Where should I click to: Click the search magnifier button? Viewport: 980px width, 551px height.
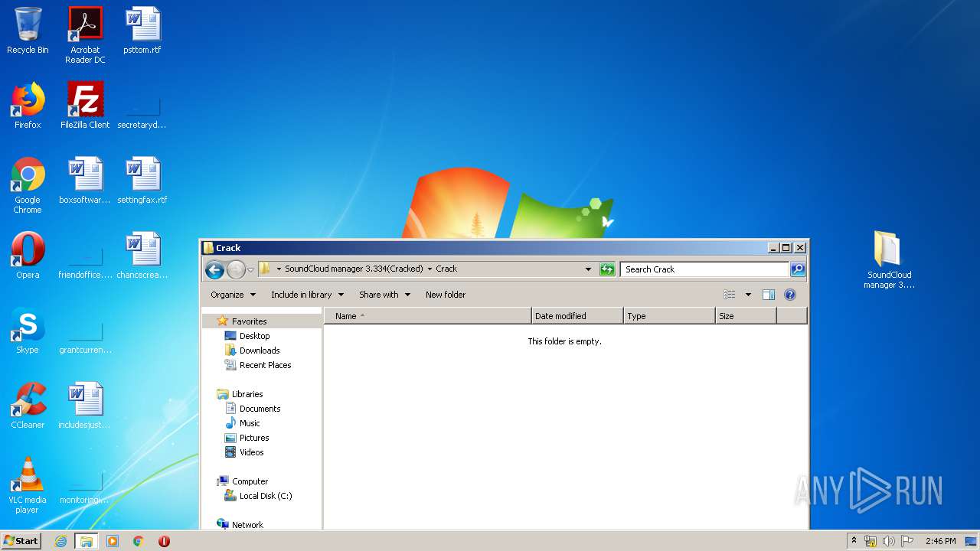[797, 269]
